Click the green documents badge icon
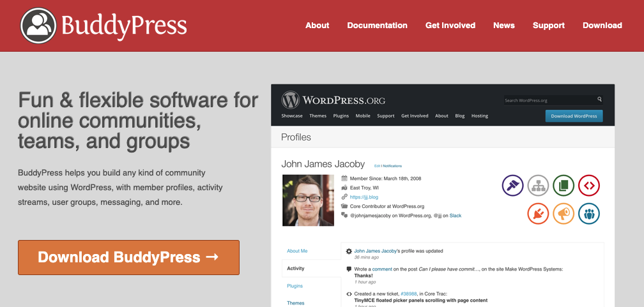The image size is (644, 307). click(x=563, y=186)
